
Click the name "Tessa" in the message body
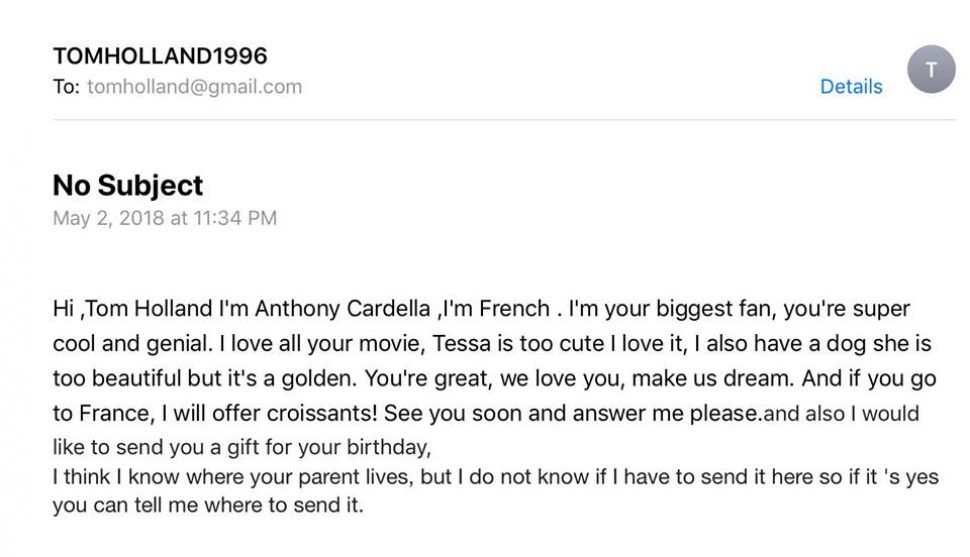[462, 344]
